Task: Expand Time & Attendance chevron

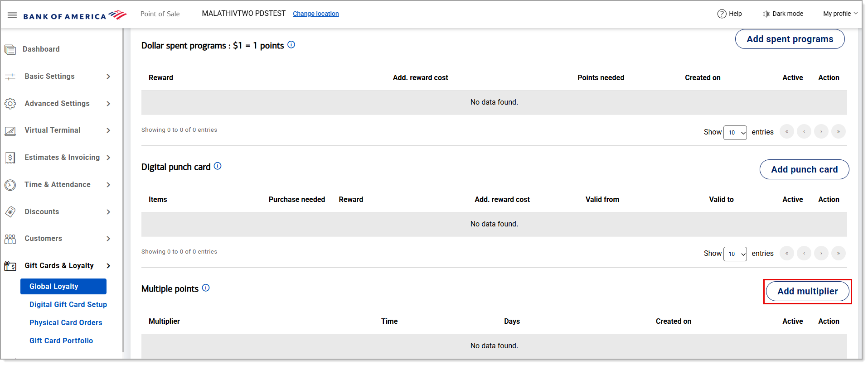Action: tap(108, 185)
